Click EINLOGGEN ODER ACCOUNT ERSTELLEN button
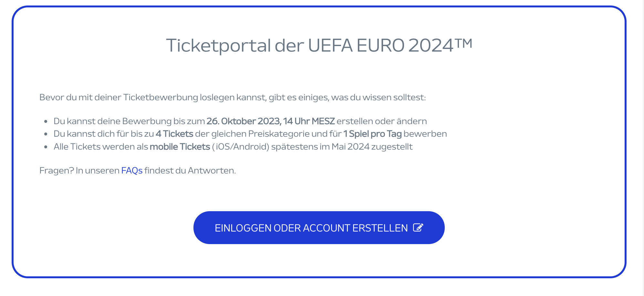644x296 pixels. coord(319,228)
